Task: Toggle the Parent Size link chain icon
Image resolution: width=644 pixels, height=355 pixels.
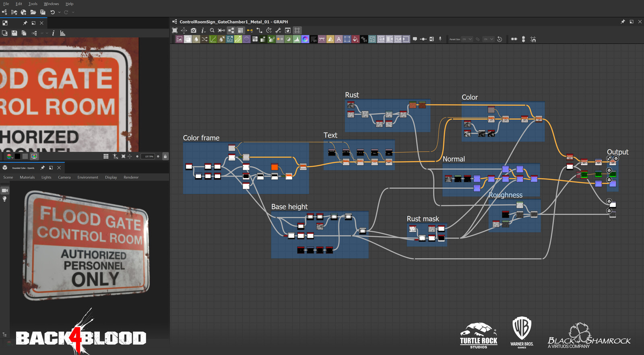Action: (x=477, y=39)
